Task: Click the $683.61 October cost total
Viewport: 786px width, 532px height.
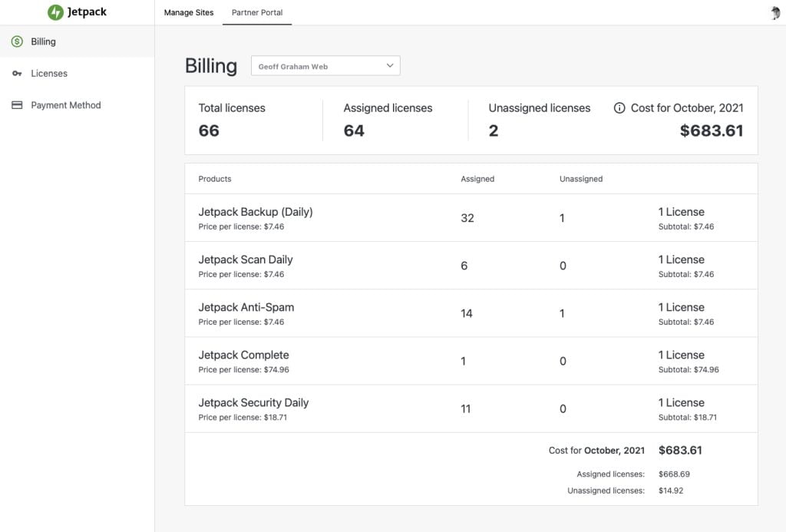Action: (x=712, y=131)
